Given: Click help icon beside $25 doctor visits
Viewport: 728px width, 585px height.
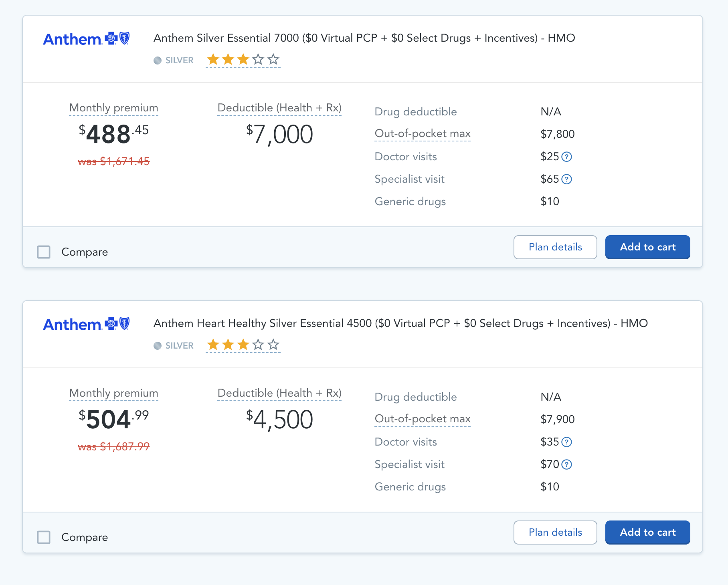Looking at the screenshot, I should (x=566, y=157).
